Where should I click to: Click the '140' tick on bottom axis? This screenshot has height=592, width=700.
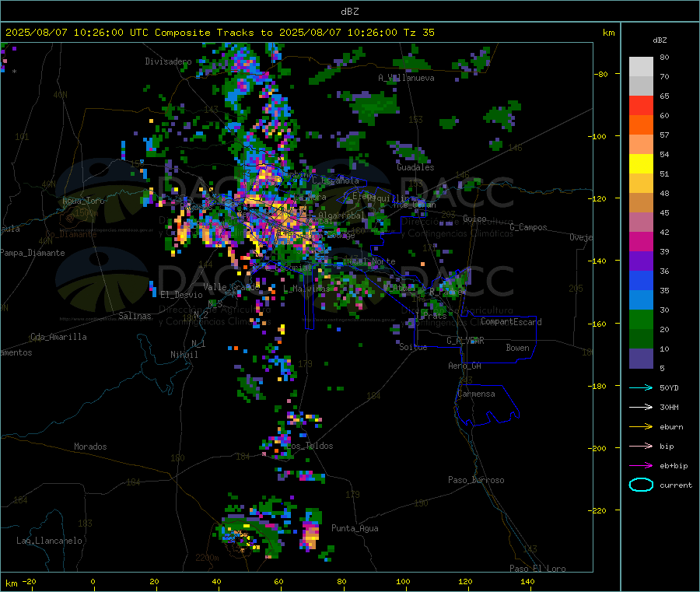pyautogui.click(x=527, y=581)
